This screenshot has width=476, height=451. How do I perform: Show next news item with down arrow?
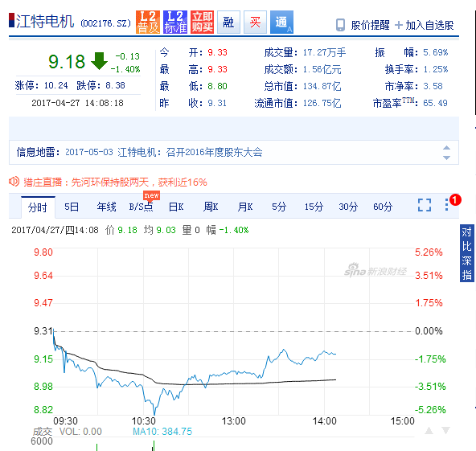[446, 158]
